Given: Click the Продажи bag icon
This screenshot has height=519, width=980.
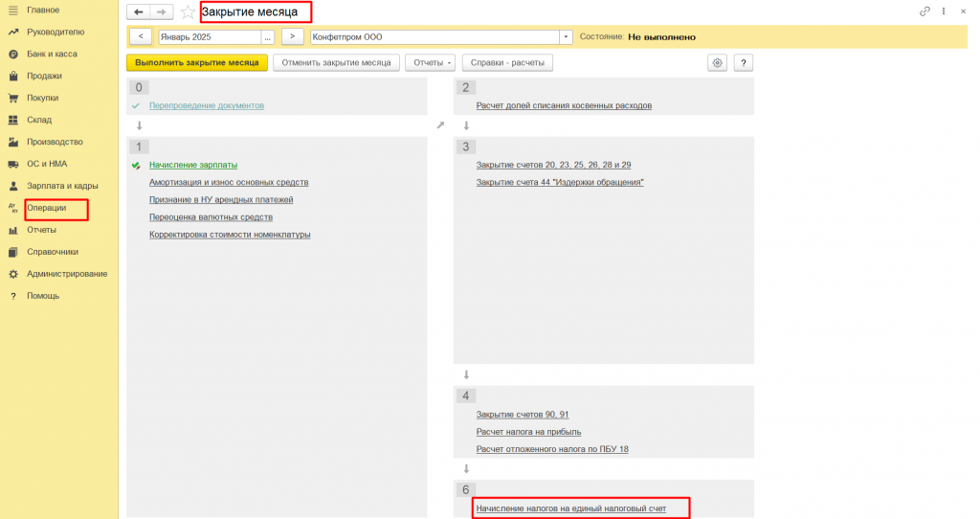Looking at the screenshot, I should [13, 77].
